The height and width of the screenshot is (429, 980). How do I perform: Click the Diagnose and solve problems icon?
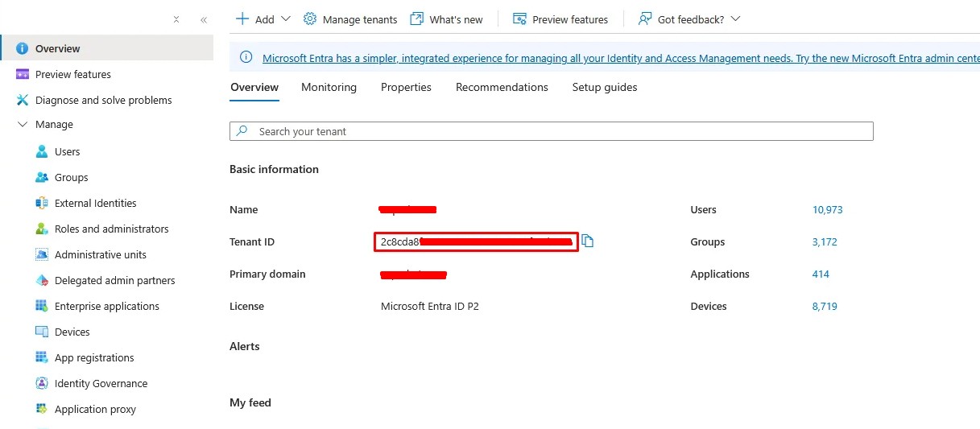coord(22,101)
